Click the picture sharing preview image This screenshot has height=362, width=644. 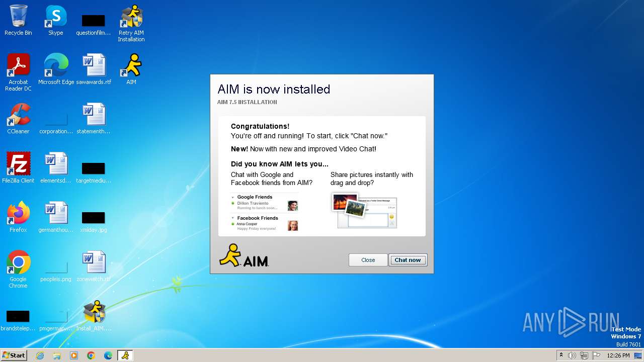coord(365,210)
